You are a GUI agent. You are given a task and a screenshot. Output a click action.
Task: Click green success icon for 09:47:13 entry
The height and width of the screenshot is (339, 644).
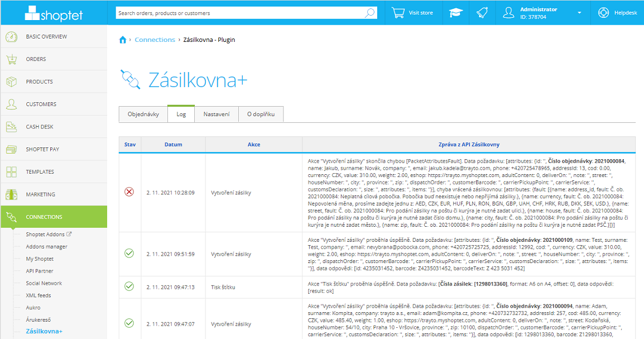(129, 287)
